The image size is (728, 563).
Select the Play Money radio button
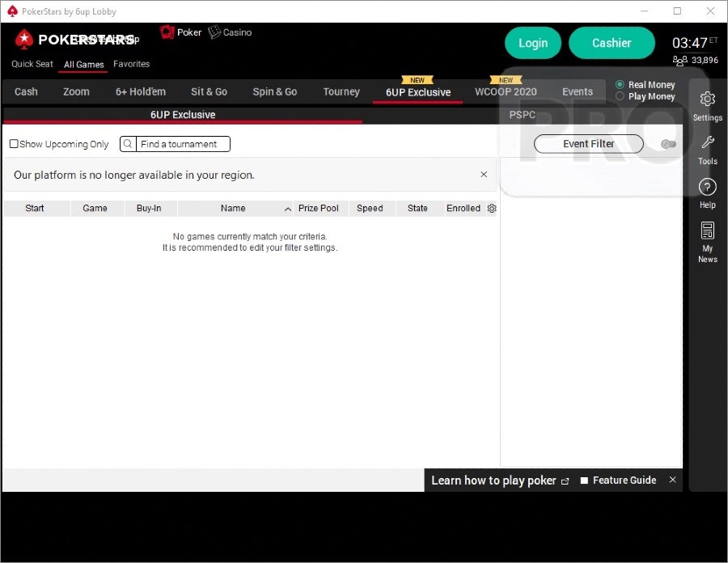(x=620, y=96)
